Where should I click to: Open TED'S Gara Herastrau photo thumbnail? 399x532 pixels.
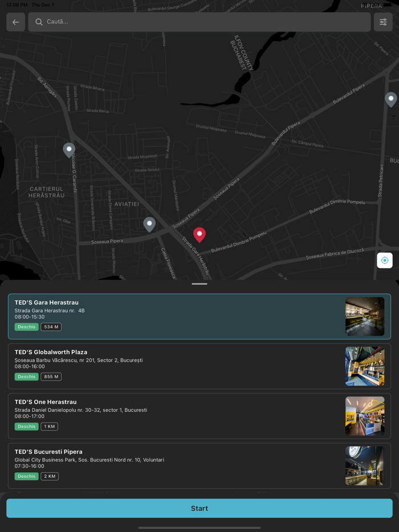(365, 317)
